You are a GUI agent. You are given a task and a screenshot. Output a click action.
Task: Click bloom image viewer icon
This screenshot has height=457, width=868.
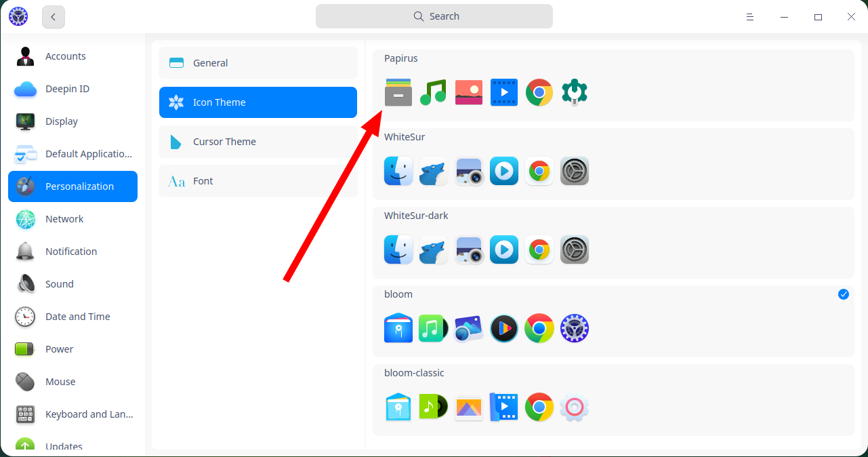click(469, 328)
